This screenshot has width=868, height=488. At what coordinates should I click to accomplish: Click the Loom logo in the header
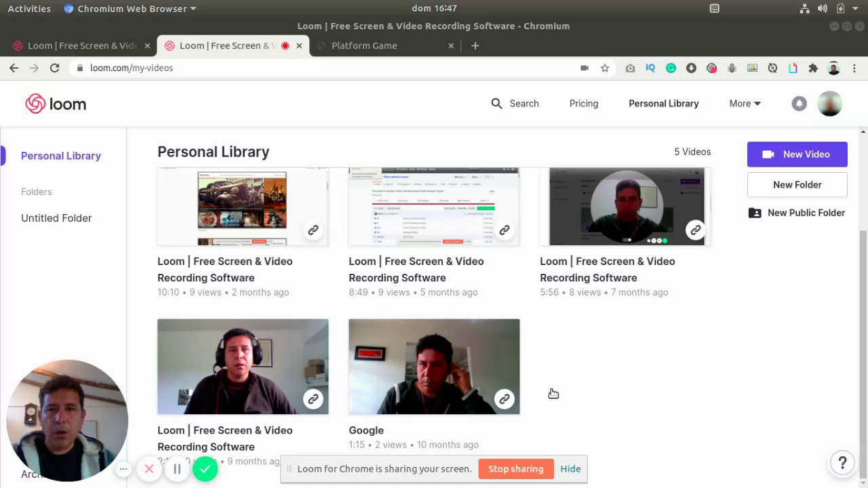tap(56, 104)
